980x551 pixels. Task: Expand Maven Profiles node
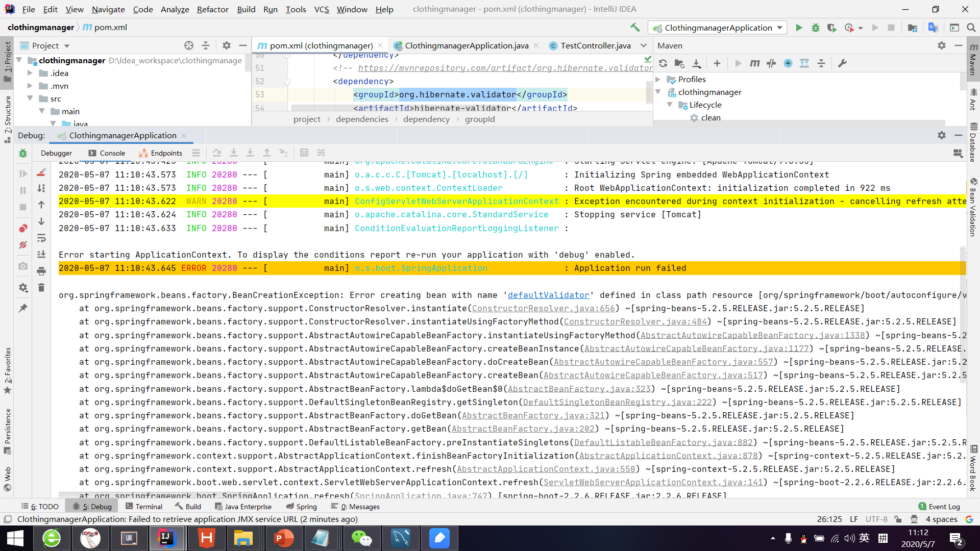658,79
